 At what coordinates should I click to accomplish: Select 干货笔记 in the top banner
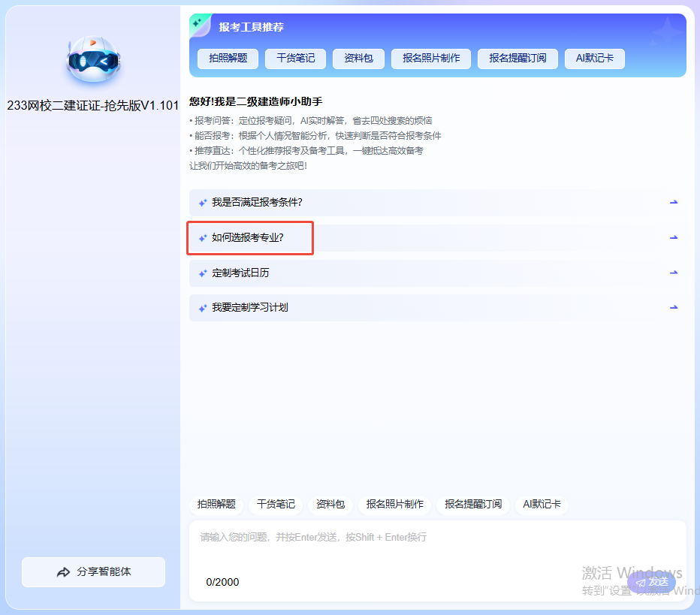(x=295, y=59)
